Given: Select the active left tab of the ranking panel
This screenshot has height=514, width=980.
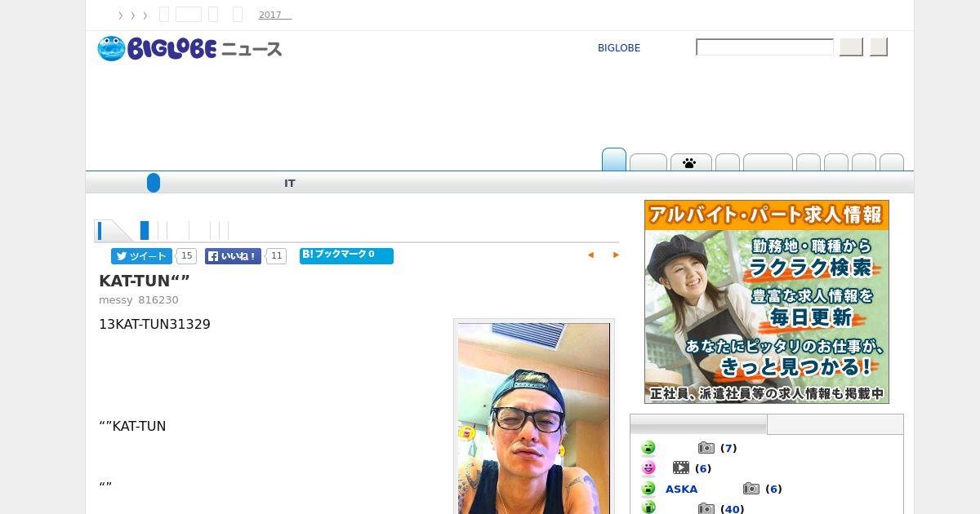Looking at the screenshot, I should tap(698, 424).
